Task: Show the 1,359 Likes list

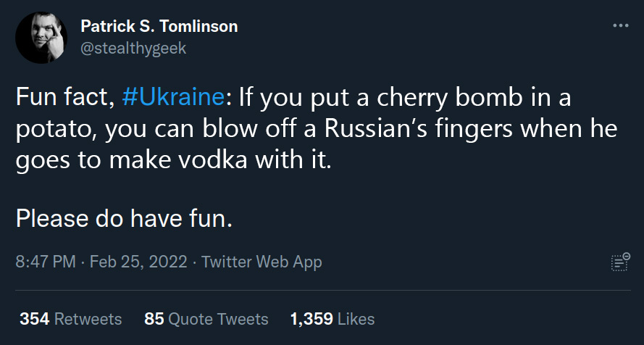Action: pos(333,319)
